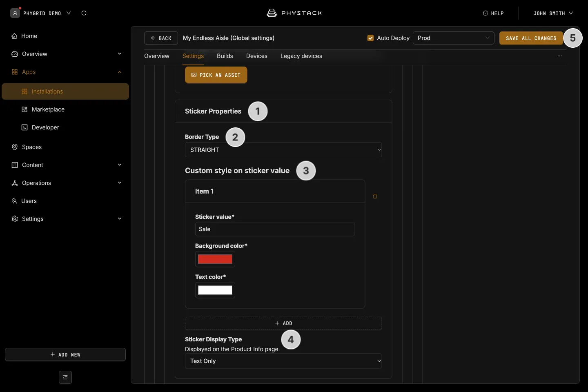Click the Settings gear icon in sidebar
This screenshot has width=588, height=392.
coord(15,219)
